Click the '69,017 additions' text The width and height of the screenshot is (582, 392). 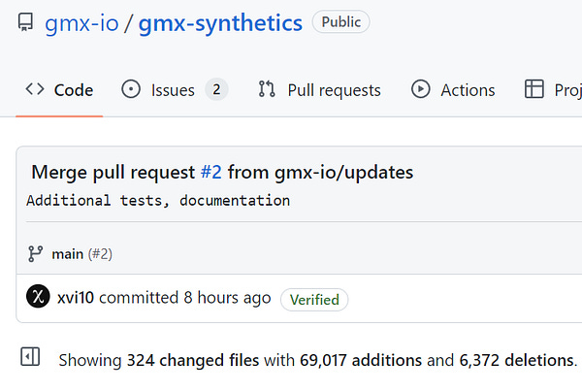361,360
